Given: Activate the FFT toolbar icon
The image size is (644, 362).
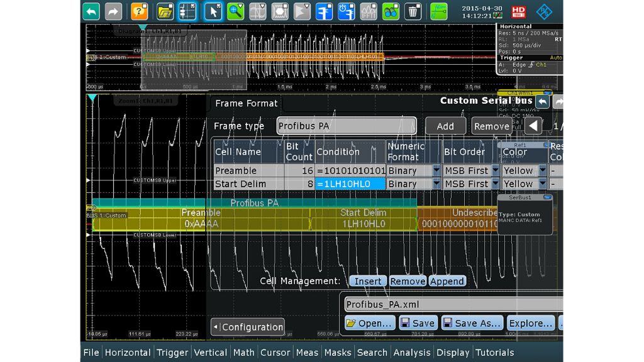Looking at the screenshot, I should coord(369,11).
